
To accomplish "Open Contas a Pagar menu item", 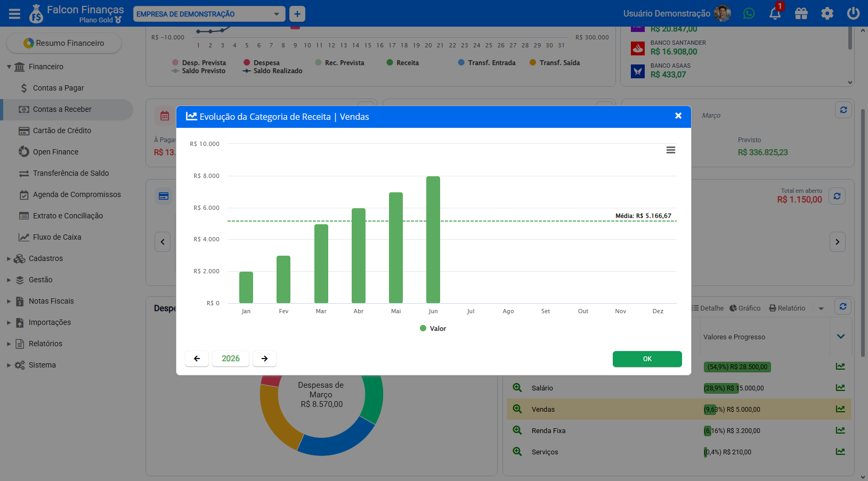I will tap(58, 88).
